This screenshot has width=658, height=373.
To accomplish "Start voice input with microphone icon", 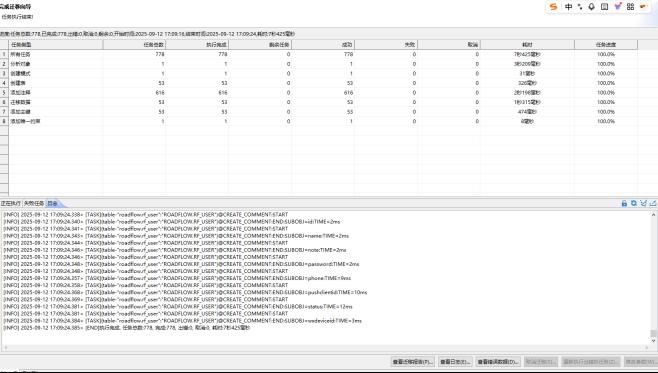I will (592, 7).
